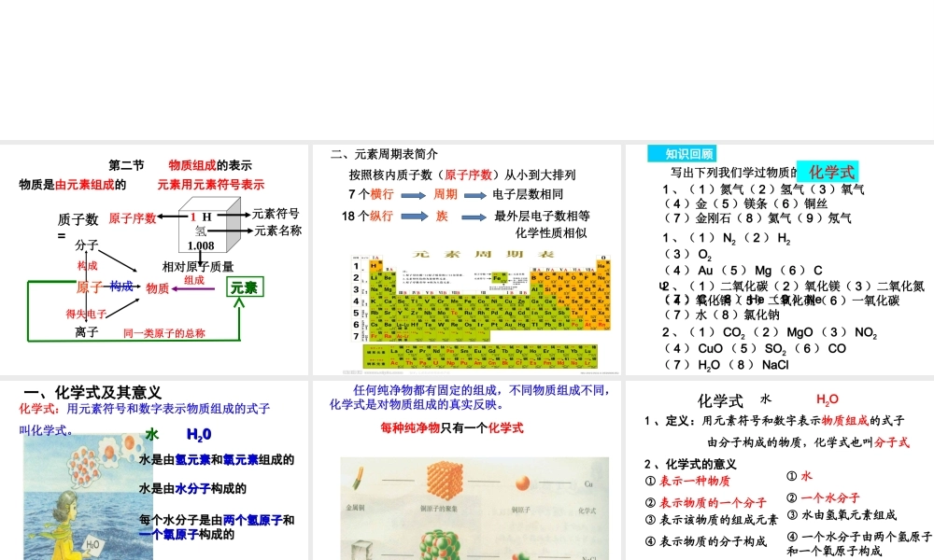
Task: Select the item ④ 表示物质的分子构成
Action: (706, 541)
